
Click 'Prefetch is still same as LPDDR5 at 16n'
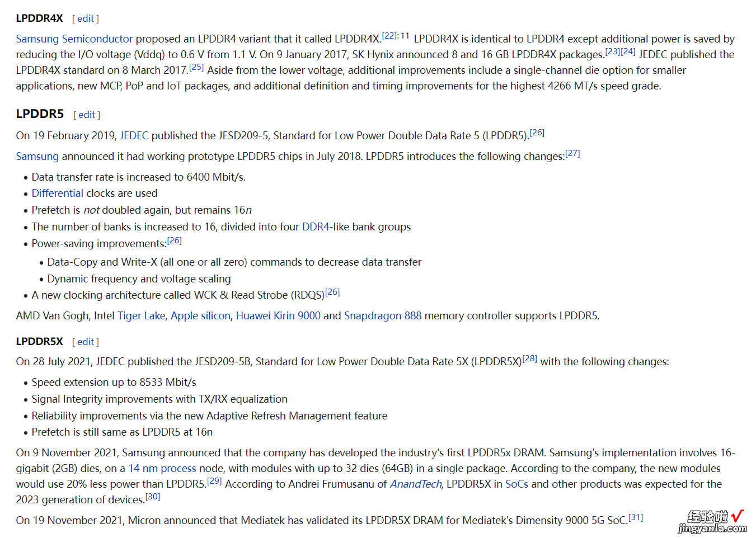(x=123, y=432)
